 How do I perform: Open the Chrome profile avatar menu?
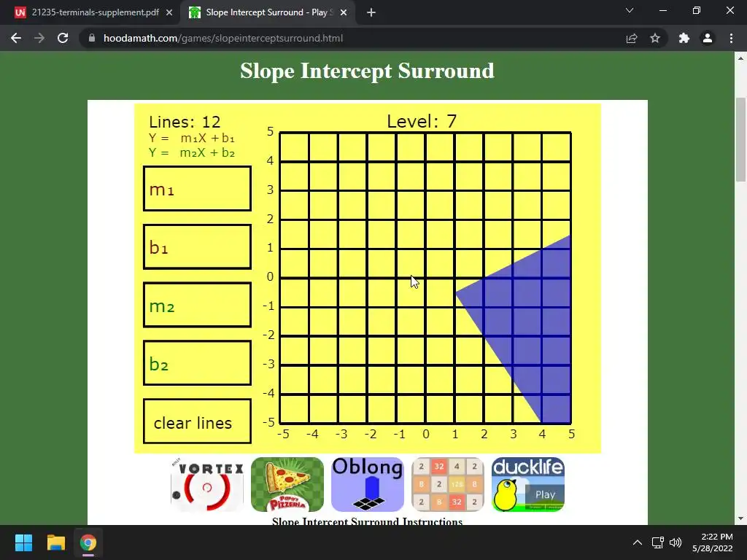click(708, 38)
